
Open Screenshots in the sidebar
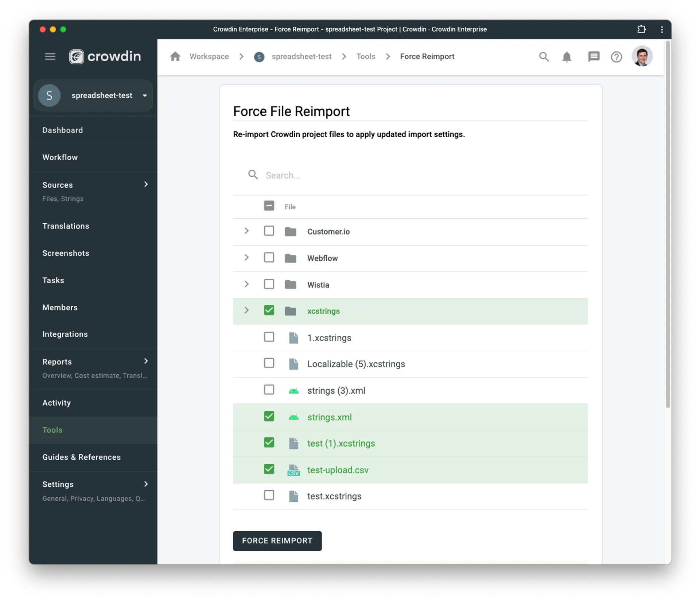point(93,253)
